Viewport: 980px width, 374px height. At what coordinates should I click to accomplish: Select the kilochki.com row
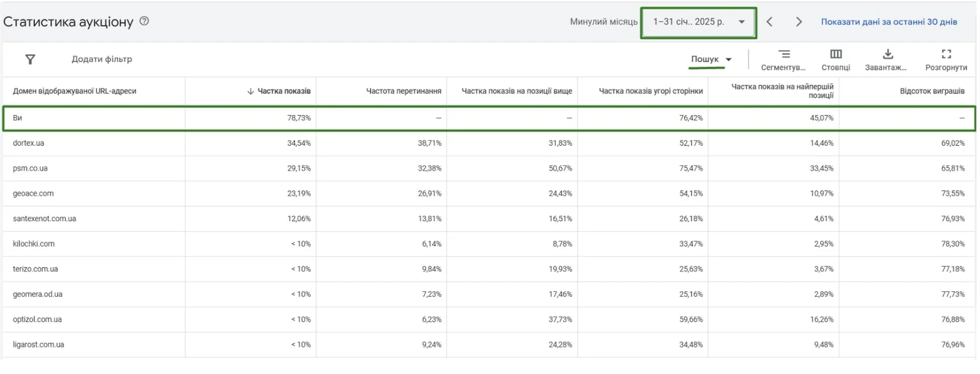(x=489, y=244)
